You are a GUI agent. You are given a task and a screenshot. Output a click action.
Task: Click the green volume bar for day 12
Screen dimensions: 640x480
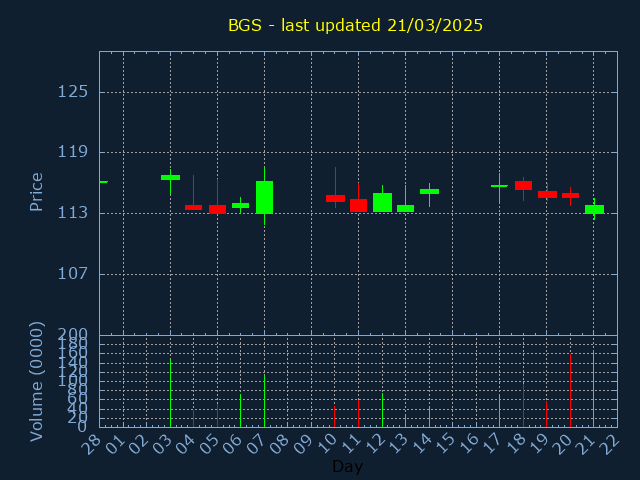(x=382, y=410)
